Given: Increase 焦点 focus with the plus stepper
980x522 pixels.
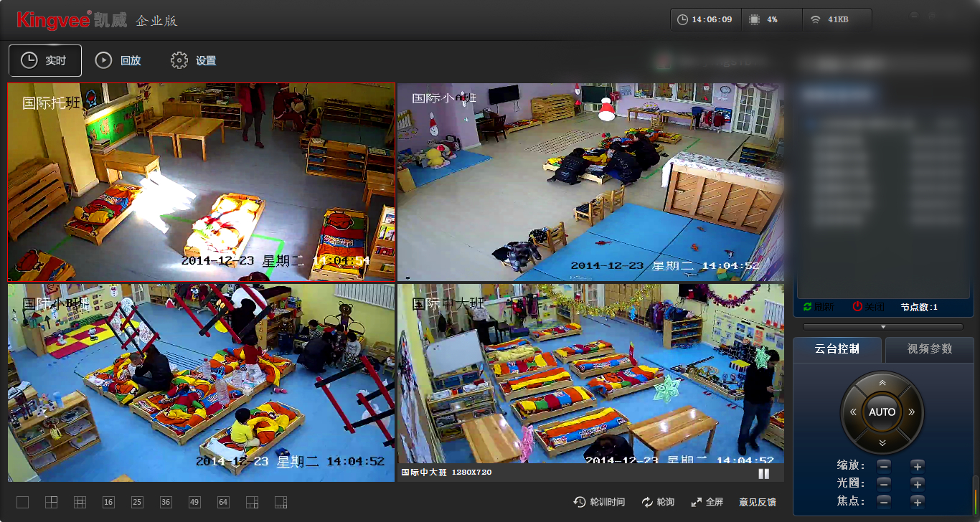Looking at the screenshot, I should [x=917, y=502].
